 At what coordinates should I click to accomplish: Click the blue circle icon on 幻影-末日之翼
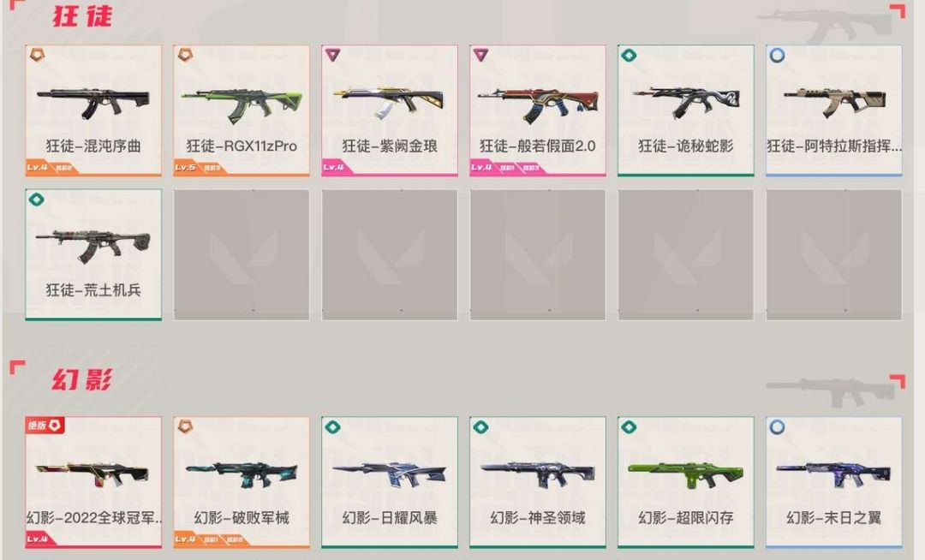coord(777,426)
